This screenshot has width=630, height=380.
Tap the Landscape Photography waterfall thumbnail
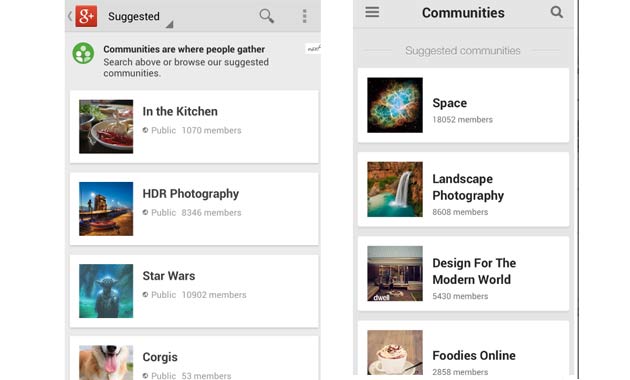pyautogui.click(x=395, y=190)
